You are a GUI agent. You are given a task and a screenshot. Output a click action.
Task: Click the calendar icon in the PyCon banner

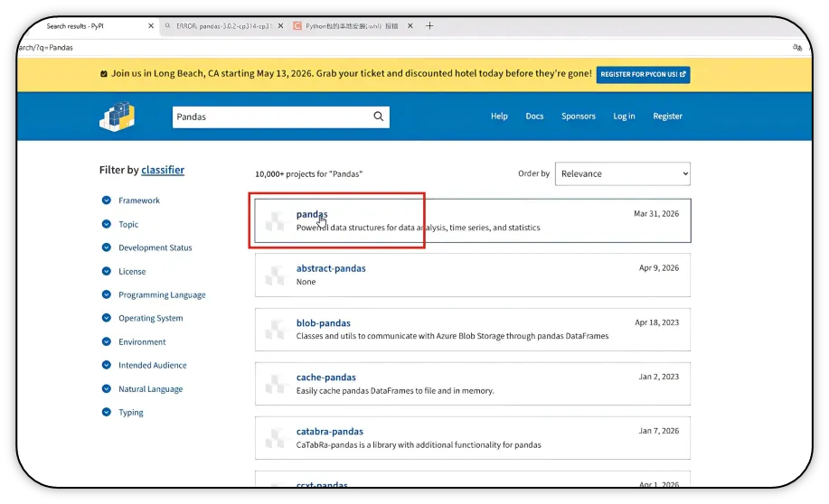tap(104, 74)
